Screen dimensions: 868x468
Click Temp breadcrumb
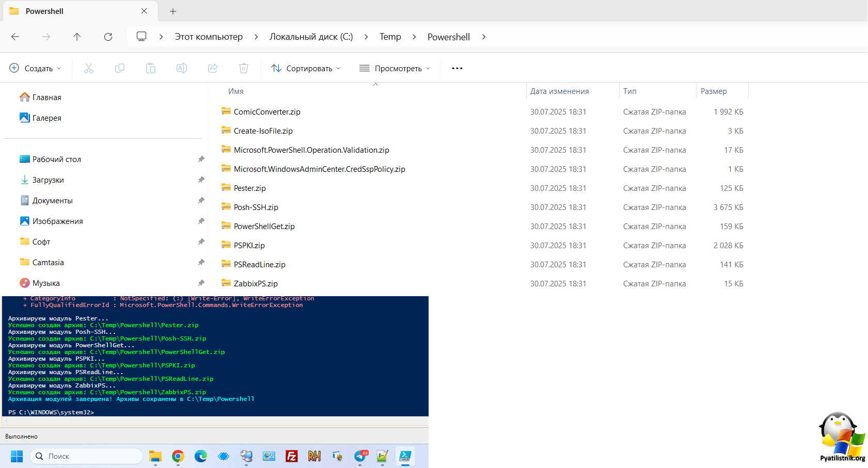(x=390, y=37)
